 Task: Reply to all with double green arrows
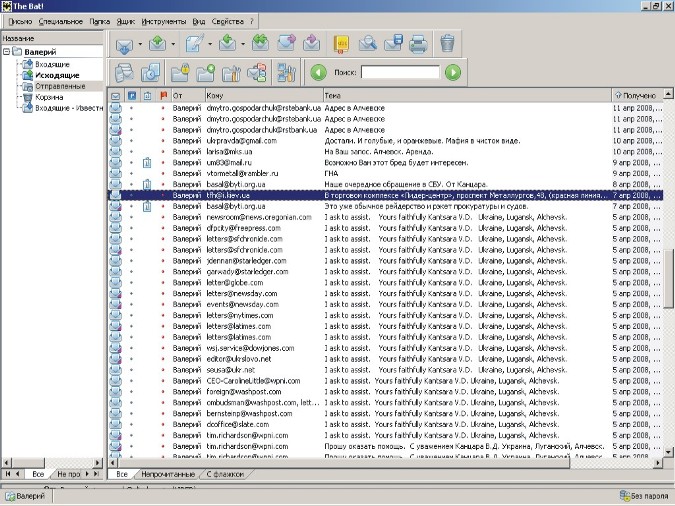pos(260,44)
